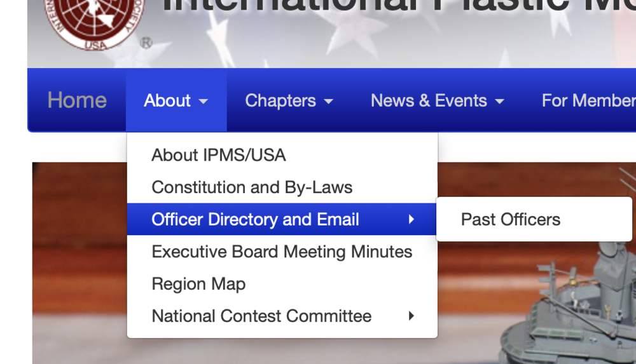Viewport: 636px width, 364px height.
Task: Click the caret arrow beside About
Action: click(x=204, y=102)
